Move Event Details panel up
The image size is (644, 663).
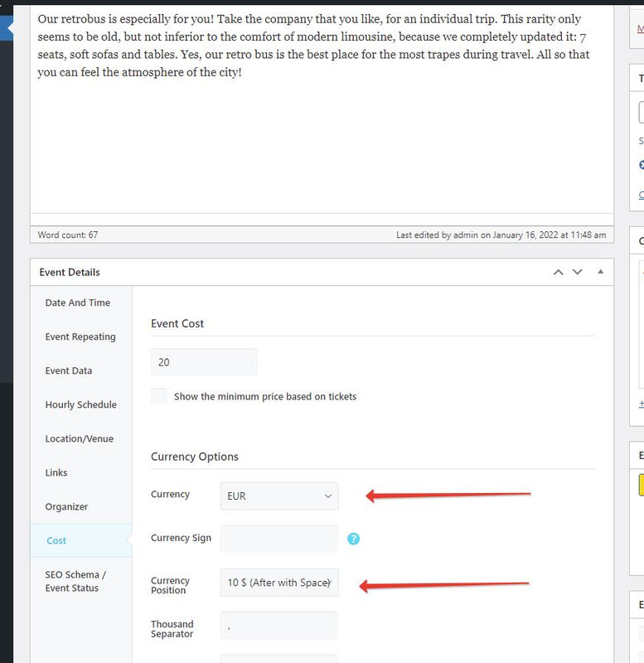558,272
